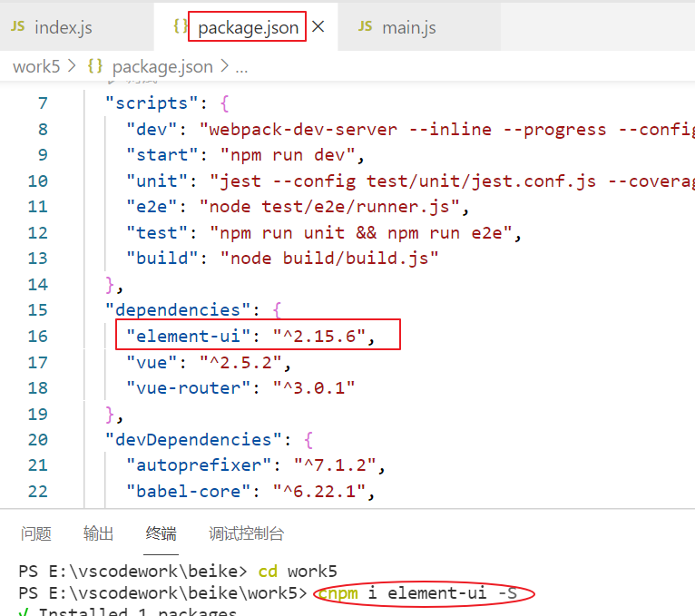The height and width of the screenshot is (616, 695).
Task: Open the main.js editor tab
Action: click(408, 27)
